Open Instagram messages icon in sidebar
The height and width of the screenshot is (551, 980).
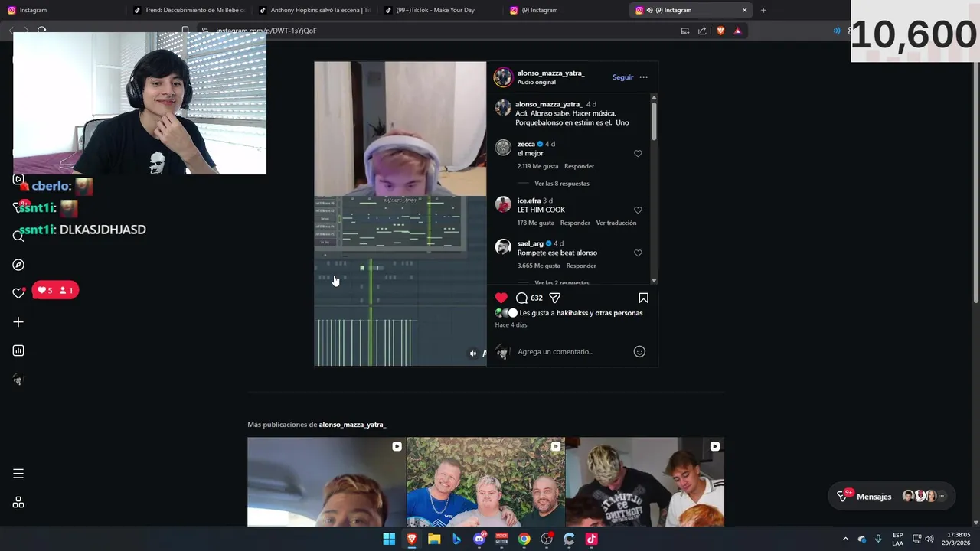pos(18,207)
